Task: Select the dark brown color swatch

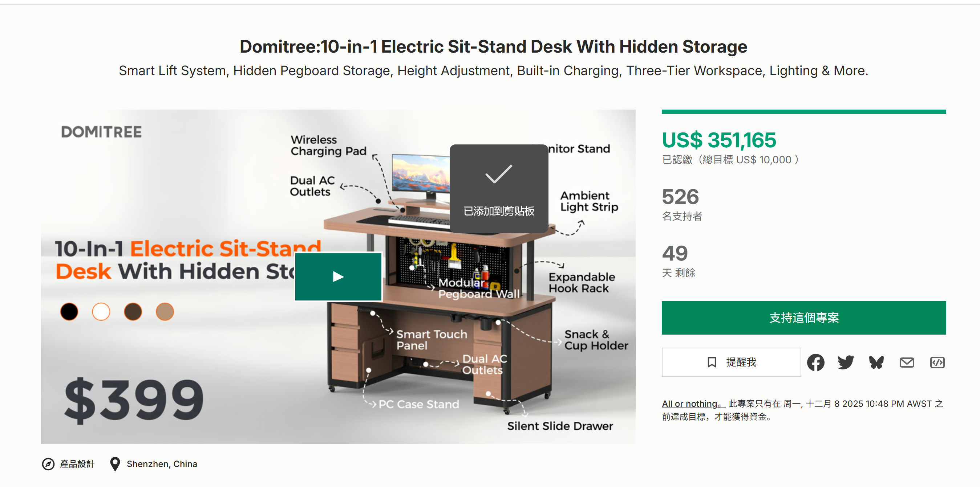Action: pos(133,312)
